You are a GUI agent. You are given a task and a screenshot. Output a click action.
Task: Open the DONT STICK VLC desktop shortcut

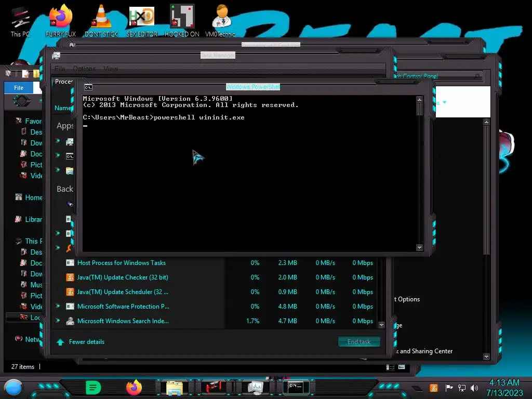tap(101, 21)
